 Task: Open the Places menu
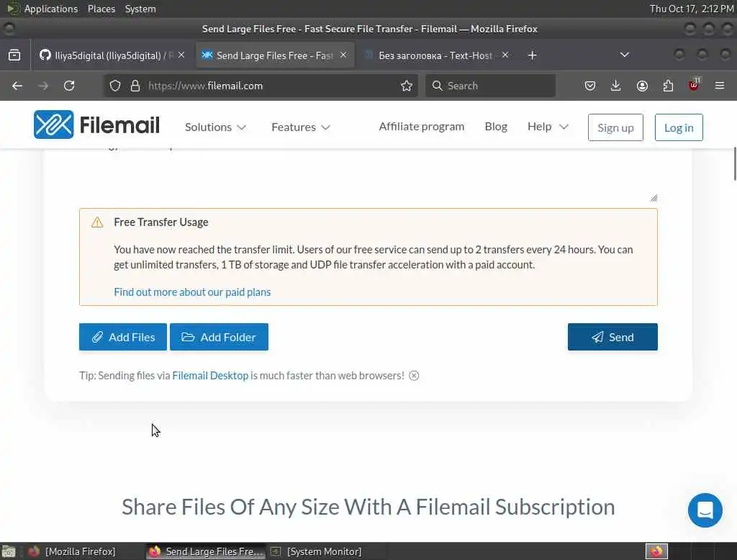[101, 9]
